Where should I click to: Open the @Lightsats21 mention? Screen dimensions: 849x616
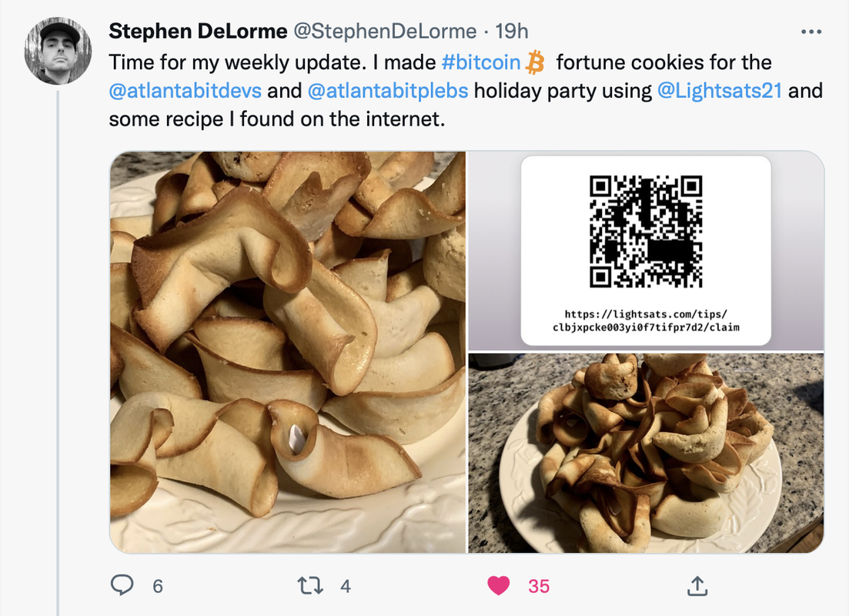720,91
